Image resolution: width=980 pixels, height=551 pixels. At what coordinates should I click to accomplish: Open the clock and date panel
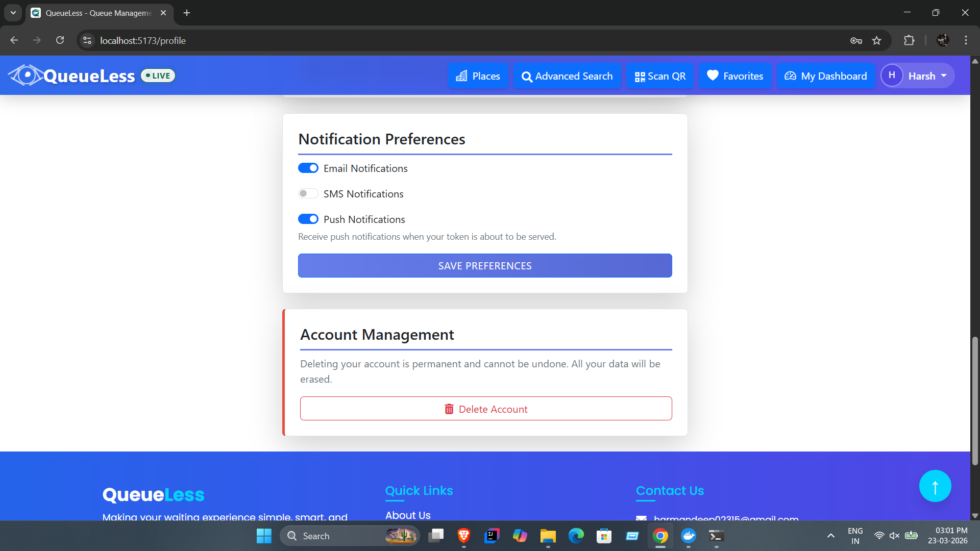click(947, 536)
